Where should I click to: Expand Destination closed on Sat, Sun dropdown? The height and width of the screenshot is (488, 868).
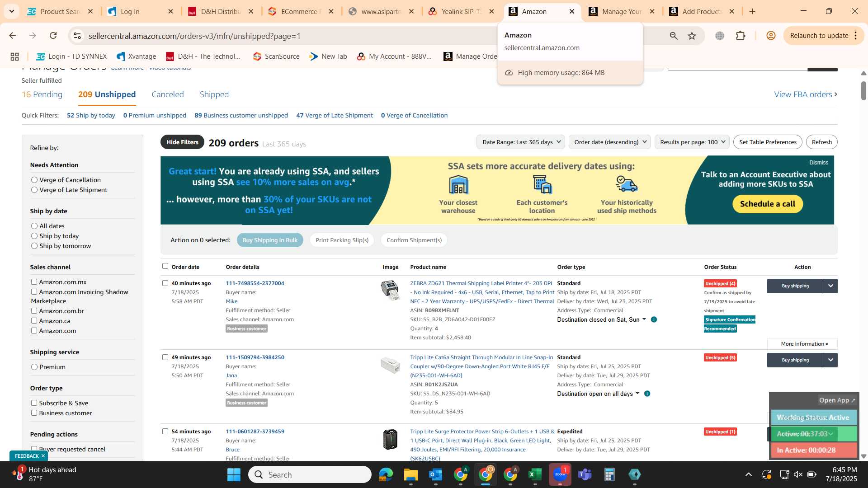(602, 319)
